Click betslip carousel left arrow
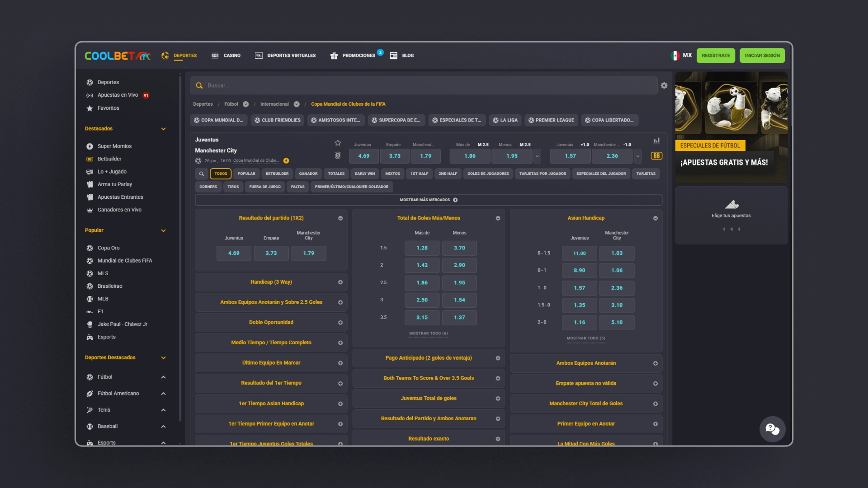The image size is (868, 488). [724, 230]
